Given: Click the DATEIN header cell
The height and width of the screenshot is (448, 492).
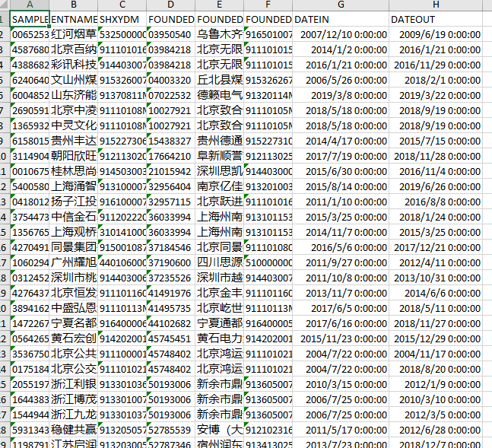Looking at the screenshot, I should [341, 19].
